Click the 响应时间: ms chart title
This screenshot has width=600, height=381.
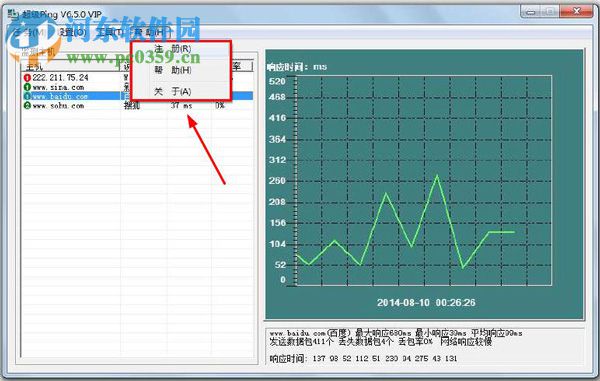point(297,67)
